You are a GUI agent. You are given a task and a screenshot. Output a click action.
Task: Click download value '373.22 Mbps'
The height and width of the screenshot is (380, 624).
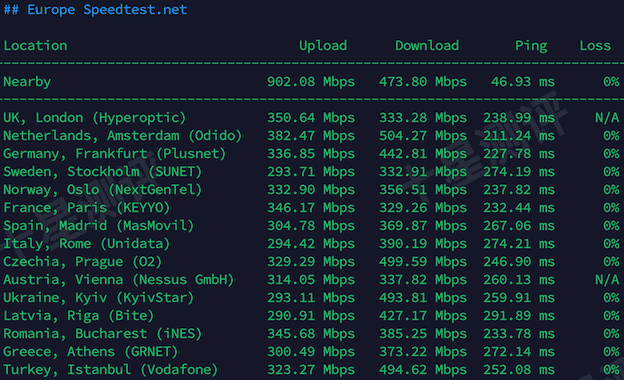tap(423, 352)
